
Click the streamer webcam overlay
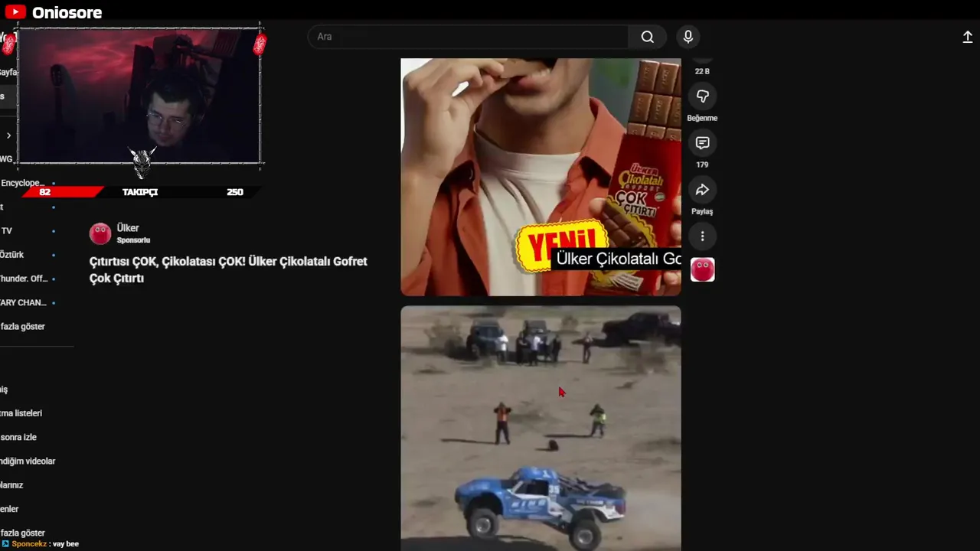click(139, 96)
